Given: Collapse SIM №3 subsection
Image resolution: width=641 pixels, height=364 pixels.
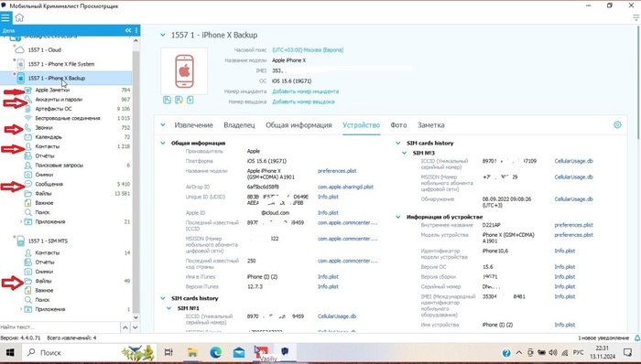Looking at the screenshot, I should pos(405,153).
